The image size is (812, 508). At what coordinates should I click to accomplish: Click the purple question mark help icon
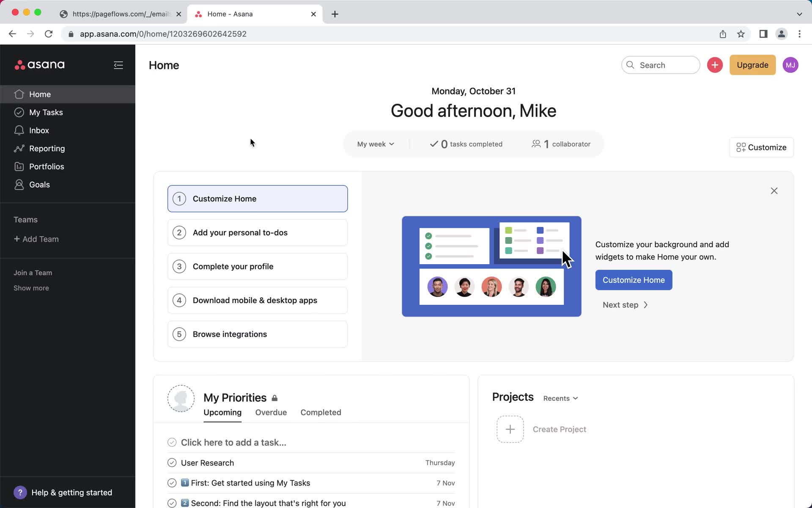coord(20,492)
